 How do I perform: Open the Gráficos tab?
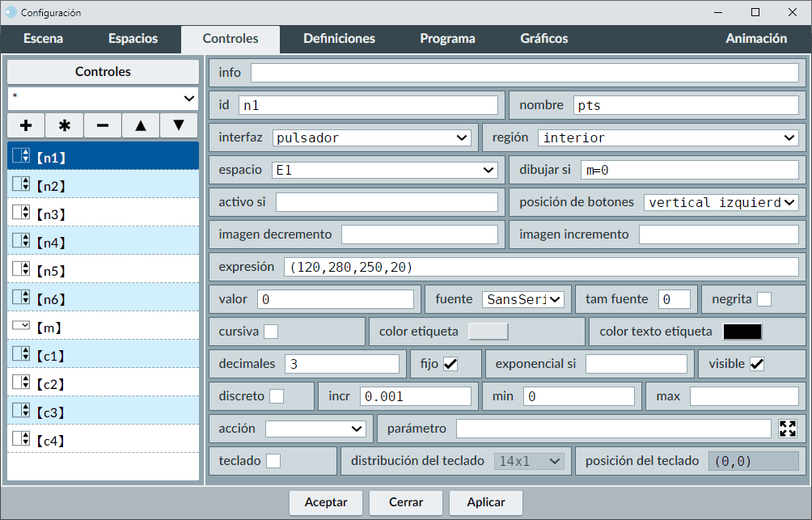click(543, 39)
